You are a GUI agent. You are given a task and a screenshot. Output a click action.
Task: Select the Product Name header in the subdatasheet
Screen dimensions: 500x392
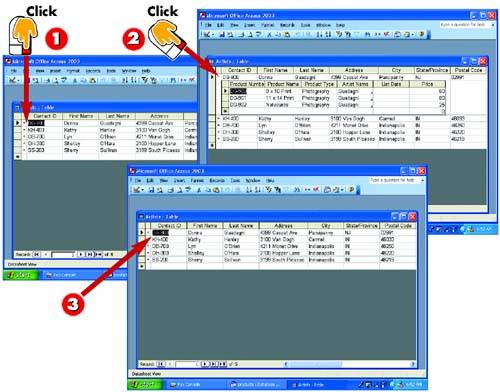click(283, 84)
